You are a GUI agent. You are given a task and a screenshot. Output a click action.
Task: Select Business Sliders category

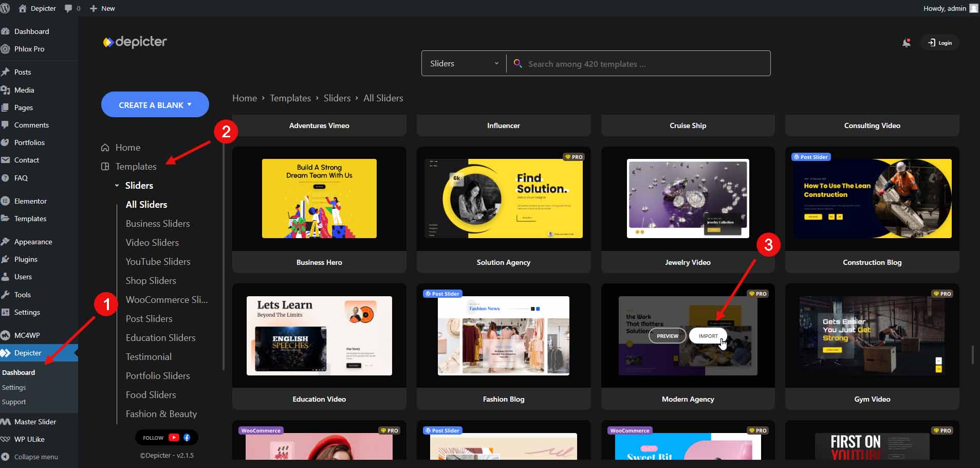coord(158,223)
